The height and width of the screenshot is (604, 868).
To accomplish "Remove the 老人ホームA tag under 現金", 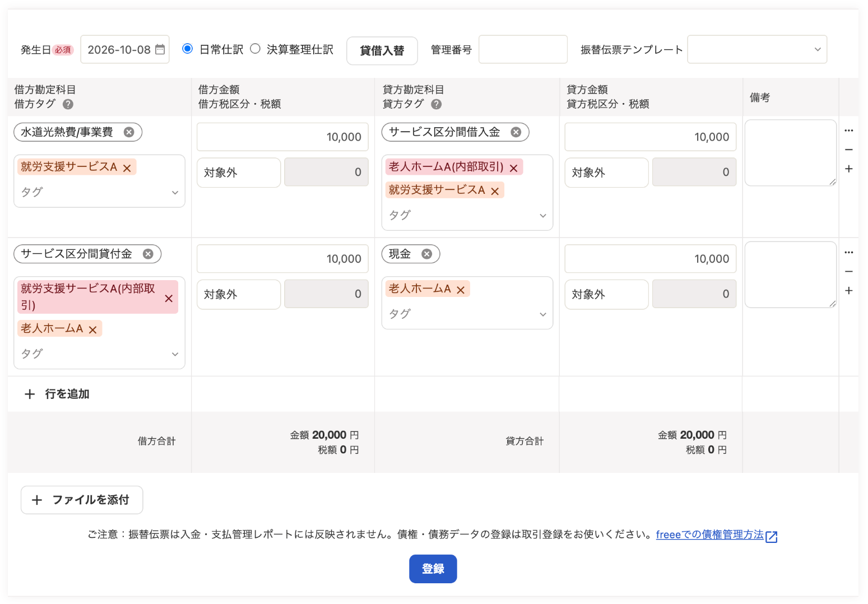I will click(x=461, y=290).
